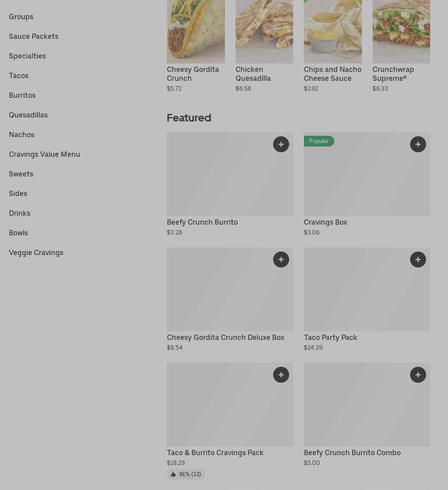This screenshot has width=448, height=490.
Task: Add Beefy Crunch Burrito to cart
Action: [281, 144]
